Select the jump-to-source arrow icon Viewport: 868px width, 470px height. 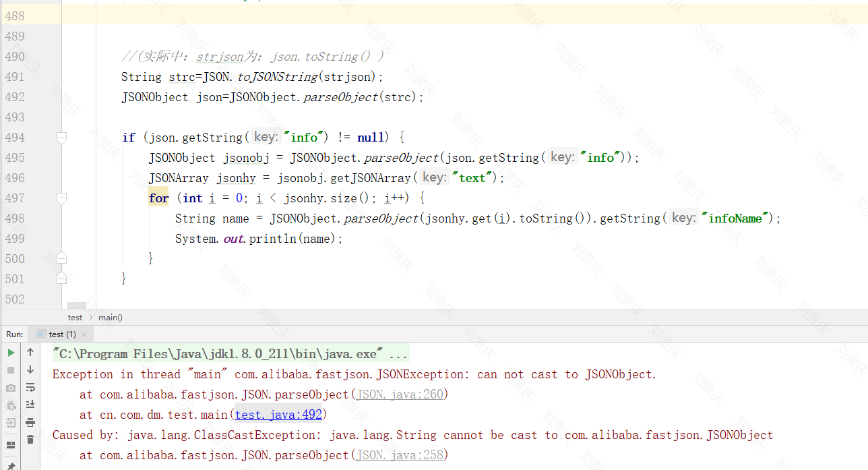(x=10, y=423)
